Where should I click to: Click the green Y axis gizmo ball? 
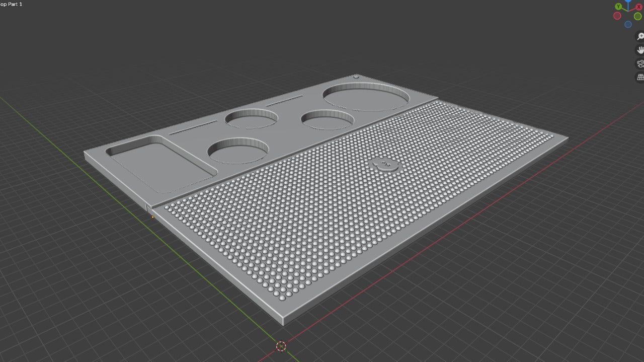point(618,7)
